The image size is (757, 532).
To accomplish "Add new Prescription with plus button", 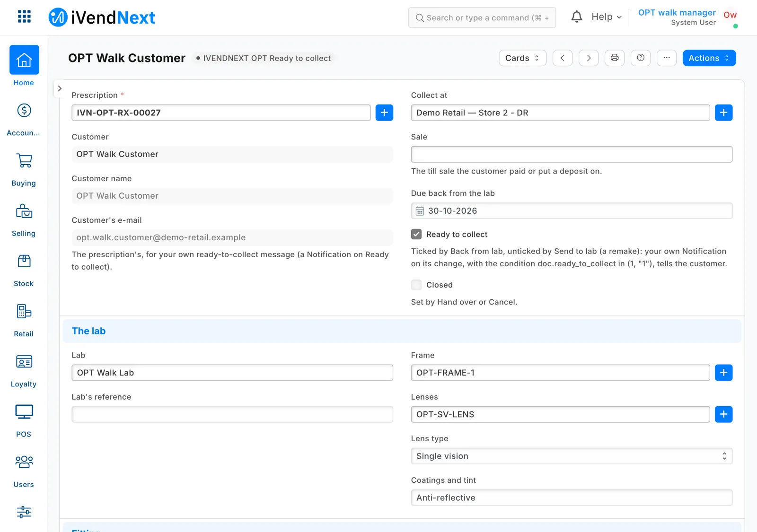I will [384, 113].
